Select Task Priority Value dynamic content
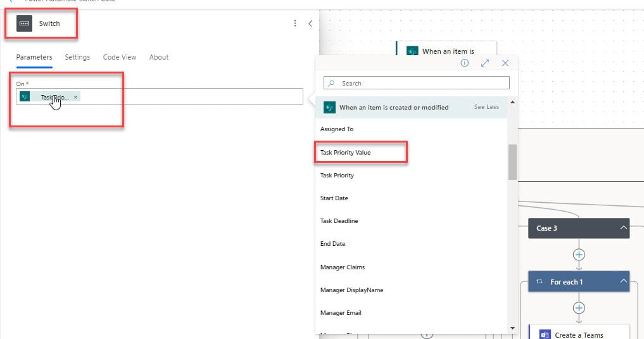 point(345,153)
